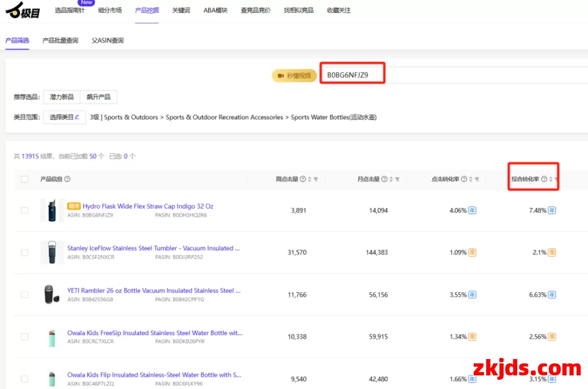Click the help icon beside 月点击量
This screenshot has height=389, width=588.
[x=384, y=179]
